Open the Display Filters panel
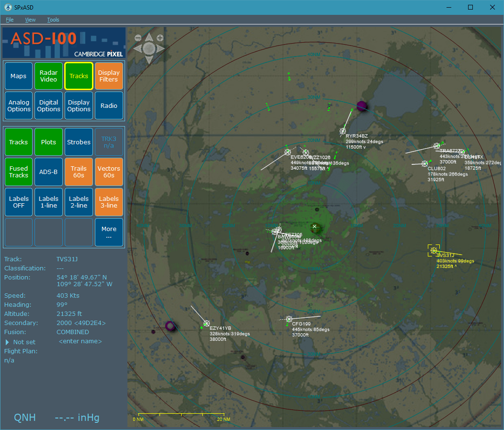This screenshot has width=504, height=430. tap(109, 76)
